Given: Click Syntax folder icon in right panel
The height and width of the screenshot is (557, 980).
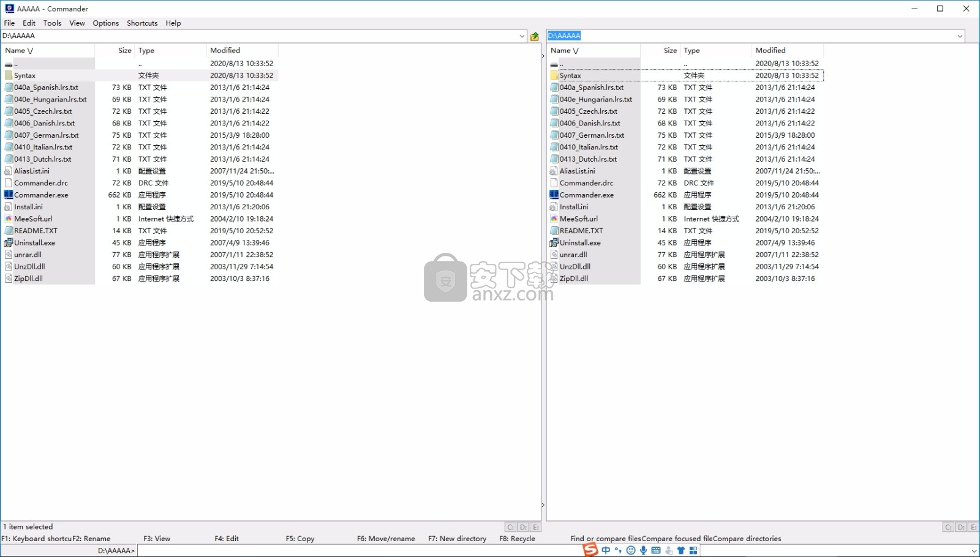Looking at the screenshot, I should click(x=554, y=75).
